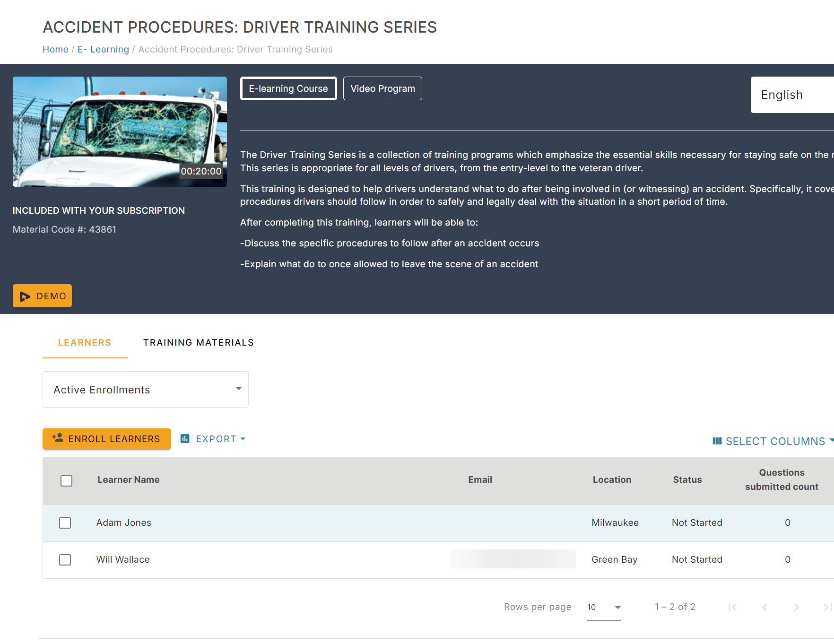
Task: Go to first page of learners
Action: 732,607
